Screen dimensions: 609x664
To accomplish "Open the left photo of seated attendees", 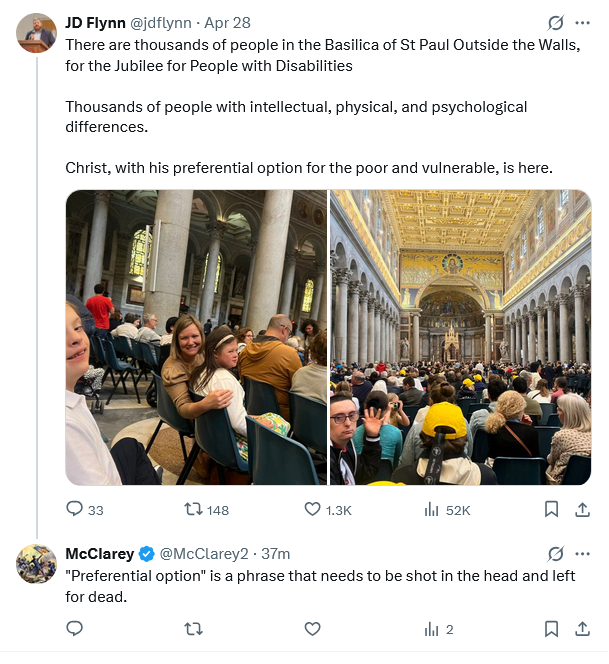I will coord(196,337).
